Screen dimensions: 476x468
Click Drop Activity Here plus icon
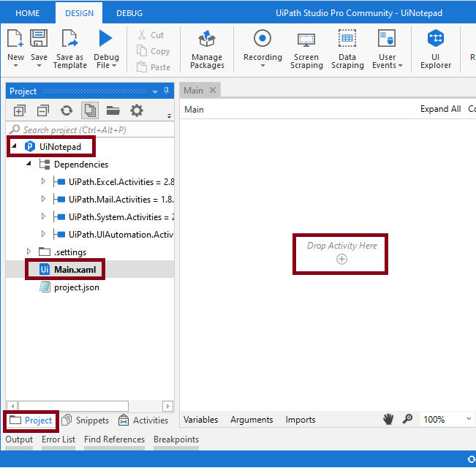(x=341, y=259)
